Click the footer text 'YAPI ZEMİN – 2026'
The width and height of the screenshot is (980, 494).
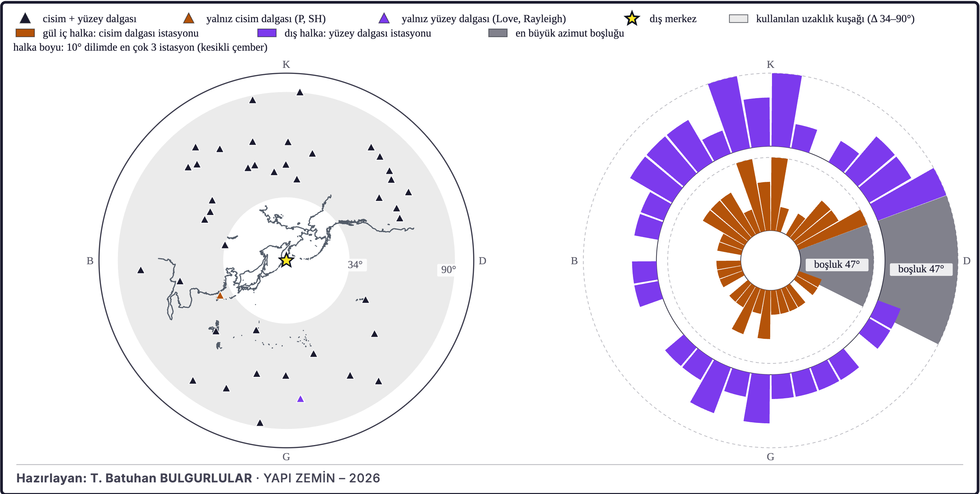pos(321,478)
